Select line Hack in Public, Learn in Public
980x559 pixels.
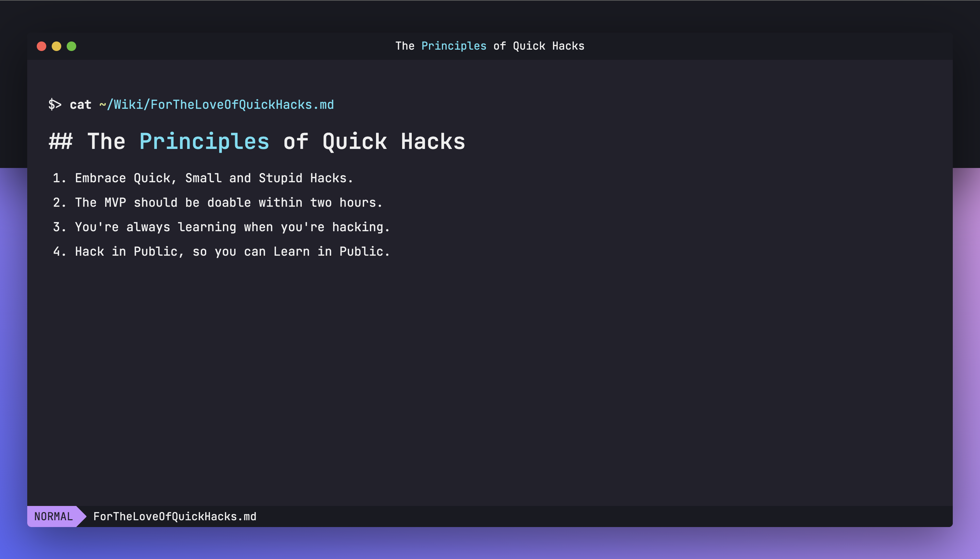[232, 252]
